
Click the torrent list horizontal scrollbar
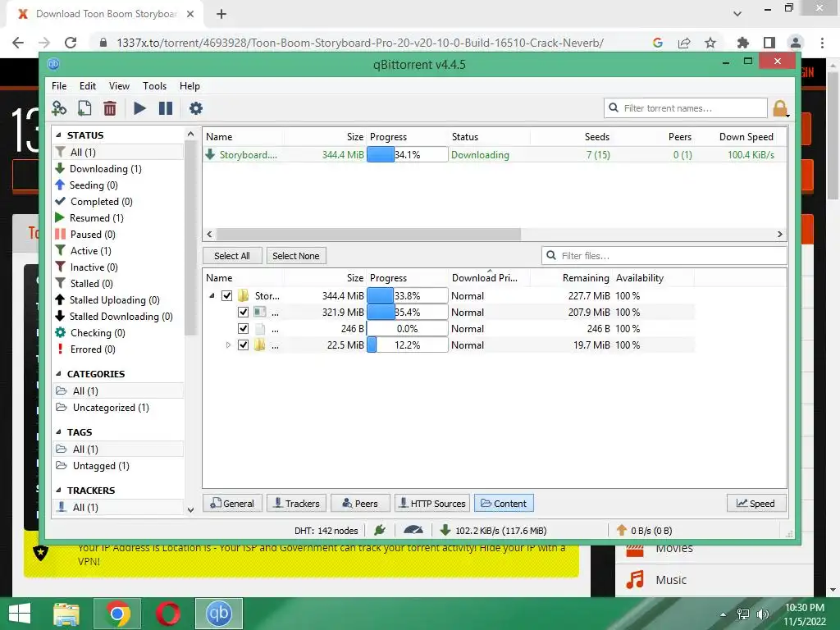point(368,235)
